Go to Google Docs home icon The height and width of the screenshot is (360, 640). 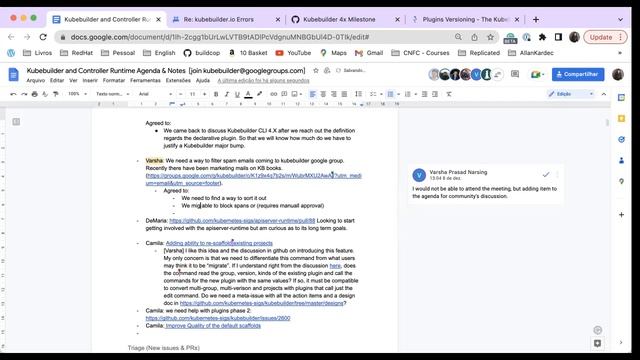coord(13,75)
